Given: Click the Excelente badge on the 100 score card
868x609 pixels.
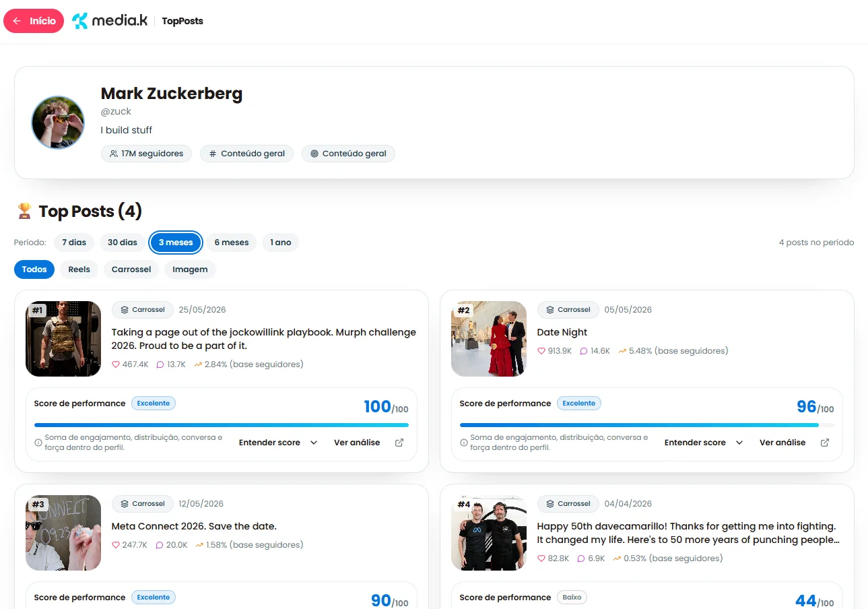Looking at the screenshot, I should pyautogui.click(x=154, y=404).
